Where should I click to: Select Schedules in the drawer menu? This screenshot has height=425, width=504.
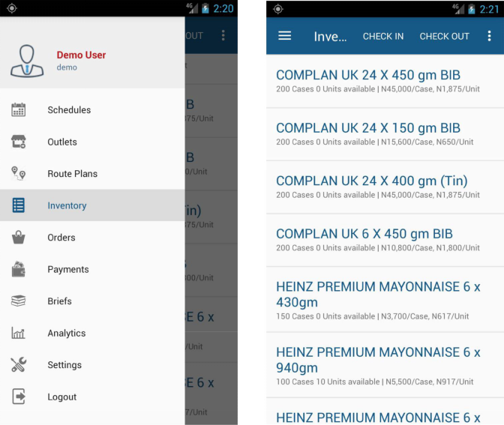69,110
